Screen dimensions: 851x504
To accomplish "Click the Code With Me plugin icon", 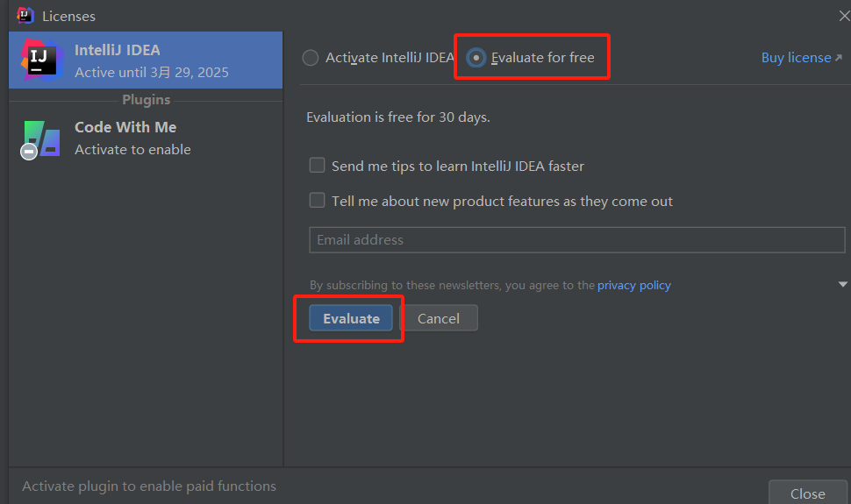I will click(40, 139).
